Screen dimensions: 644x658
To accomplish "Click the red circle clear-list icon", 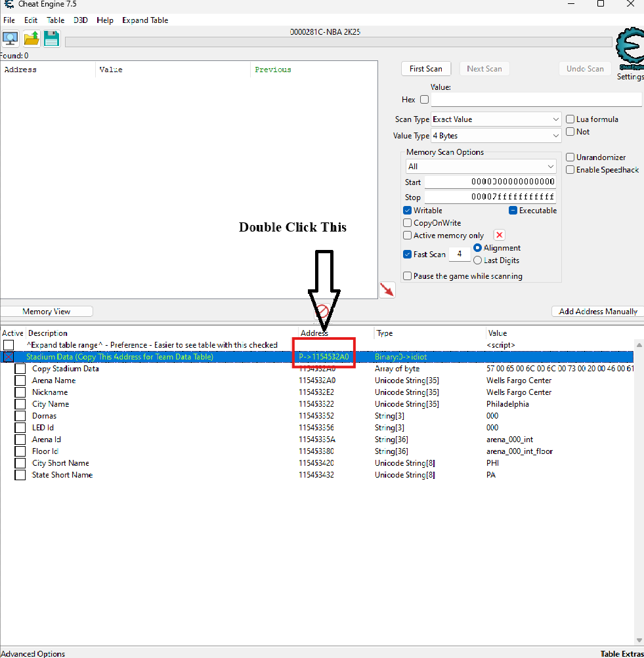I will point(322,311).
